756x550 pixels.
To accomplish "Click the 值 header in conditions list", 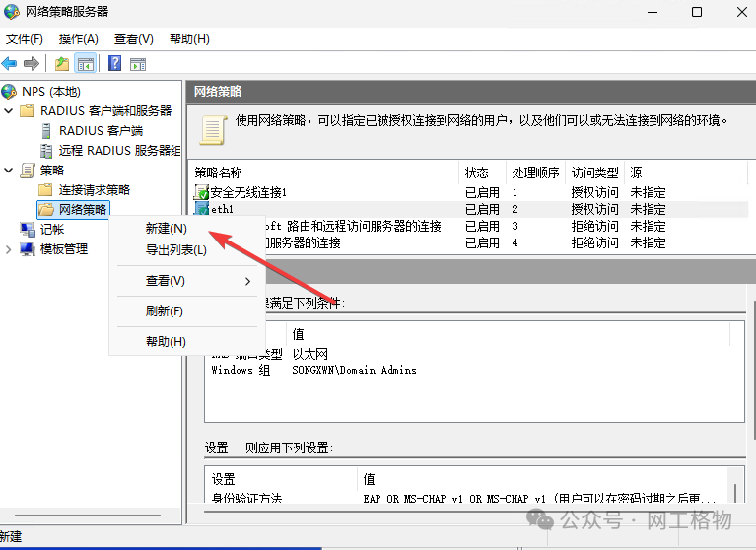I will [x=509, y=334].
